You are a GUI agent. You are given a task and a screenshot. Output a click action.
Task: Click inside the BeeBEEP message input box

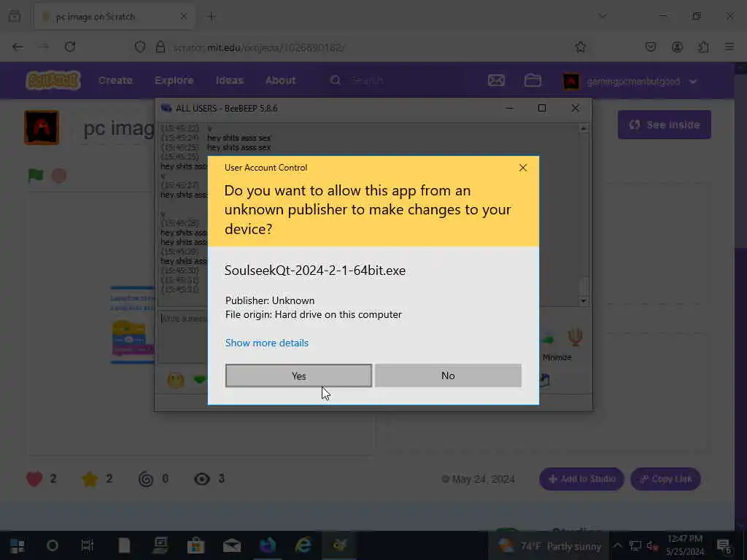tap(183, 338)
